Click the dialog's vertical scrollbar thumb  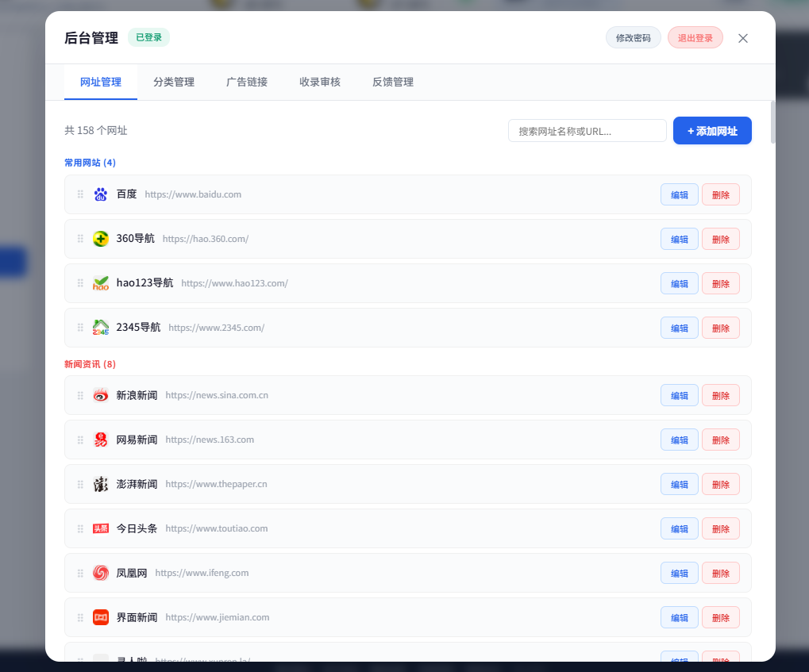coord(772,122)
